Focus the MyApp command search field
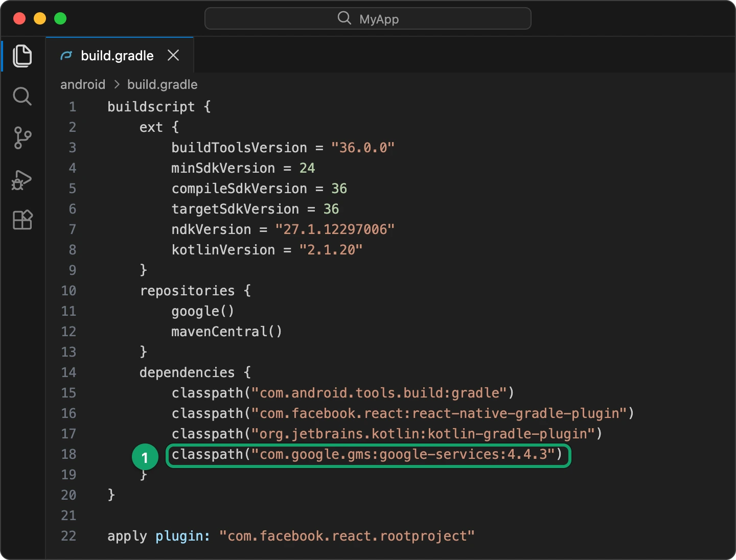Image resolution: width=736 pixels, height=560 pixels. 368,18
